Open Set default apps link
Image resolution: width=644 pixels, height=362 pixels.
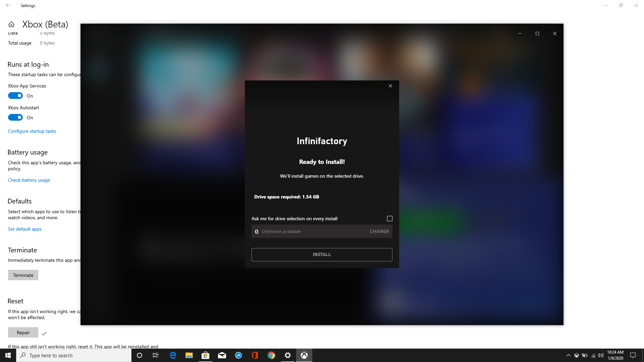[25, 229]
